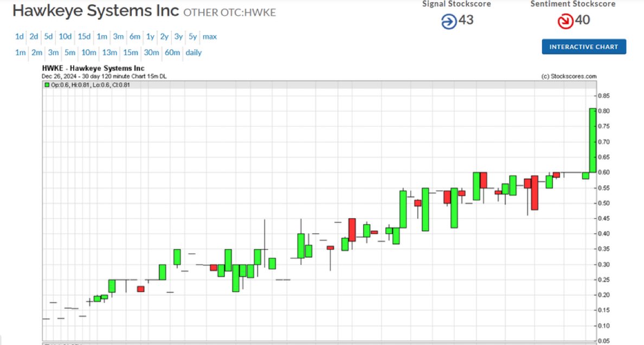The height and width of the screenshot is (345, 644).
Task: Click the Hawkeye Systems Inc heading
Action: pos(95,11)
